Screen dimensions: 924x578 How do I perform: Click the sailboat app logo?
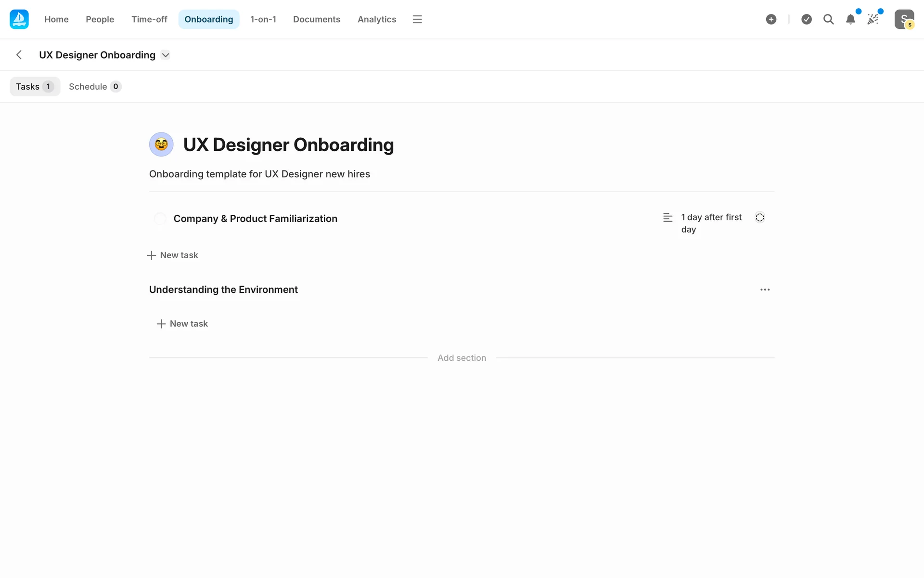[x=19, y=19]
